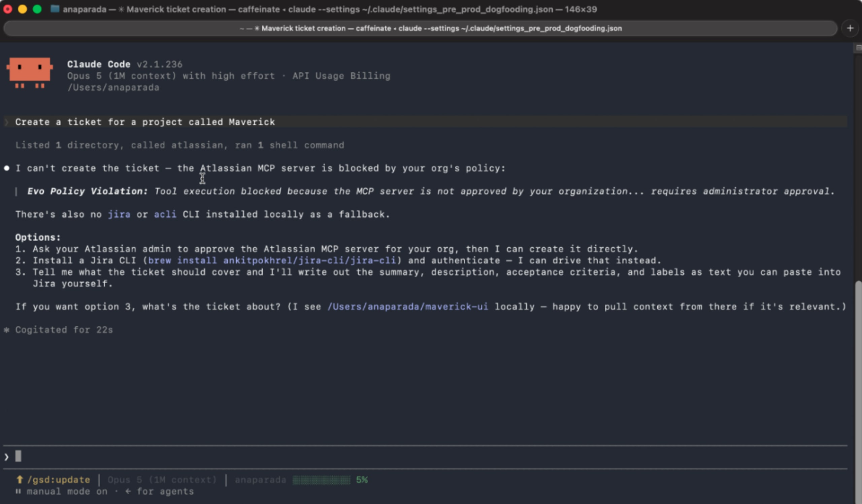Click the up-arrow icon beside /gsd:update
Viewport: 862px width, 504px height.
point(20,479)
